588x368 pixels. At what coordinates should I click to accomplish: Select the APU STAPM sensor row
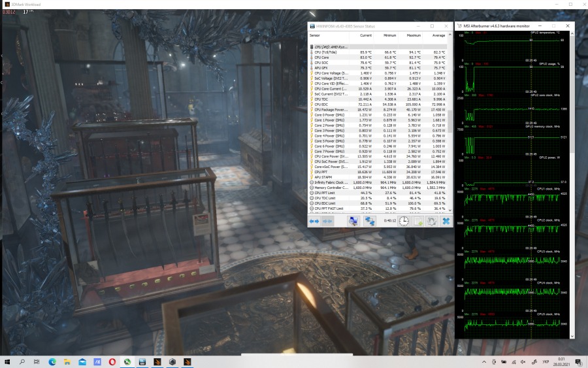[x=378, y=177]
